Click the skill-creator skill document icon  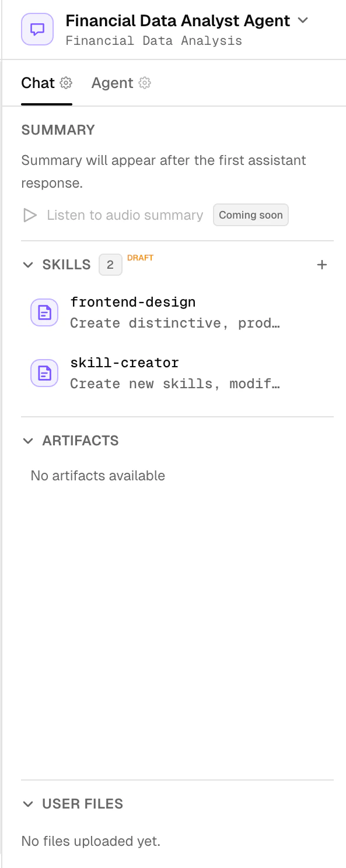[44, 372]
